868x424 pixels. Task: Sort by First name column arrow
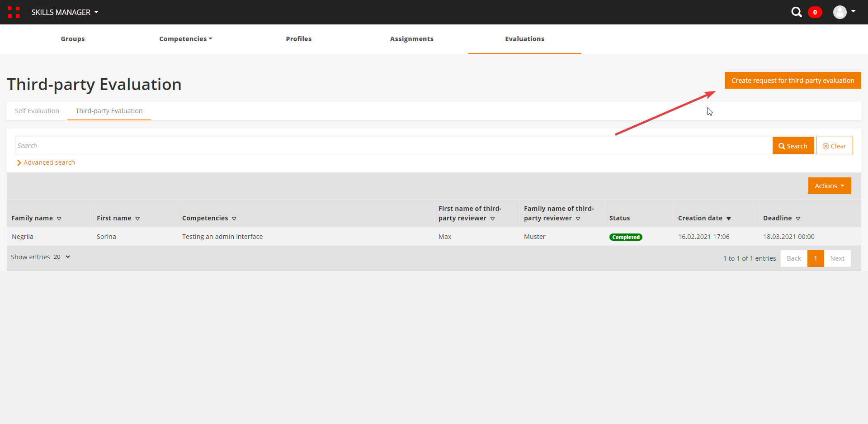pos(137,219)
